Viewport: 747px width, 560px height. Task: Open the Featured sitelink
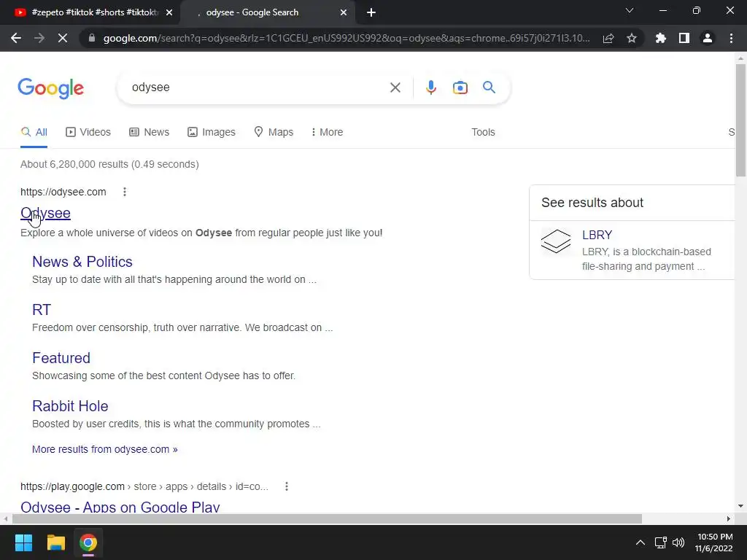pos(61,358)
